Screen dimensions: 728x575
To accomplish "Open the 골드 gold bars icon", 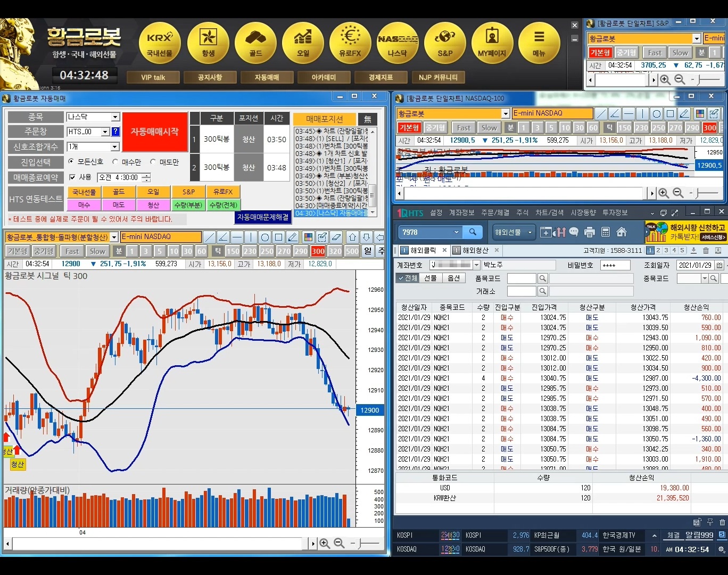I will coord(255,43).
